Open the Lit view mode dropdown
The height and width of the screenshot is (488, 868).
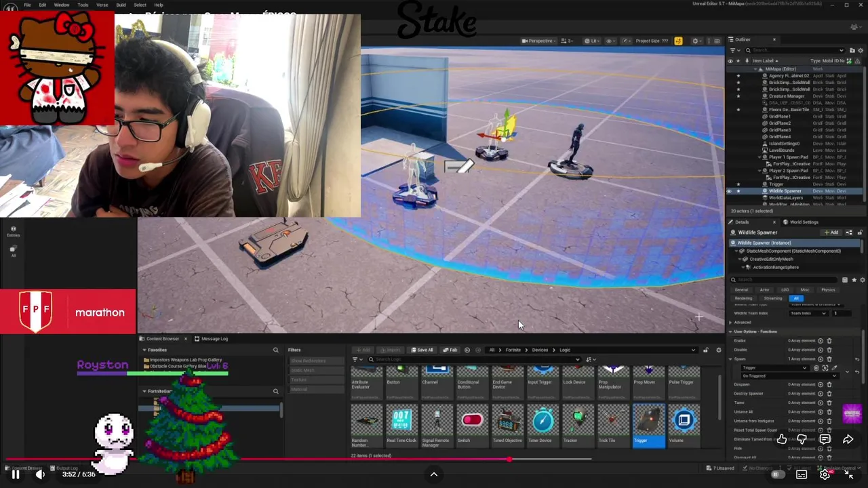point(593,41)
